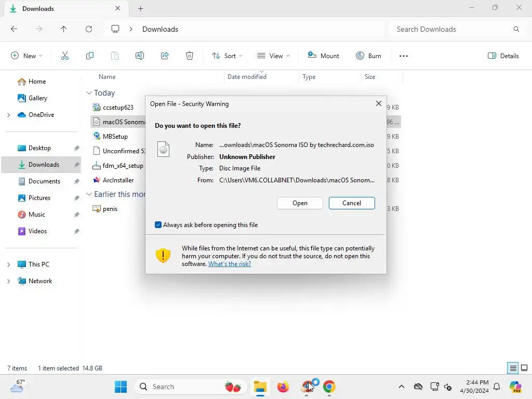Click the This PC monitor icon in address bar
Viewport: 532px width, 399px height.
pos(115,29)
